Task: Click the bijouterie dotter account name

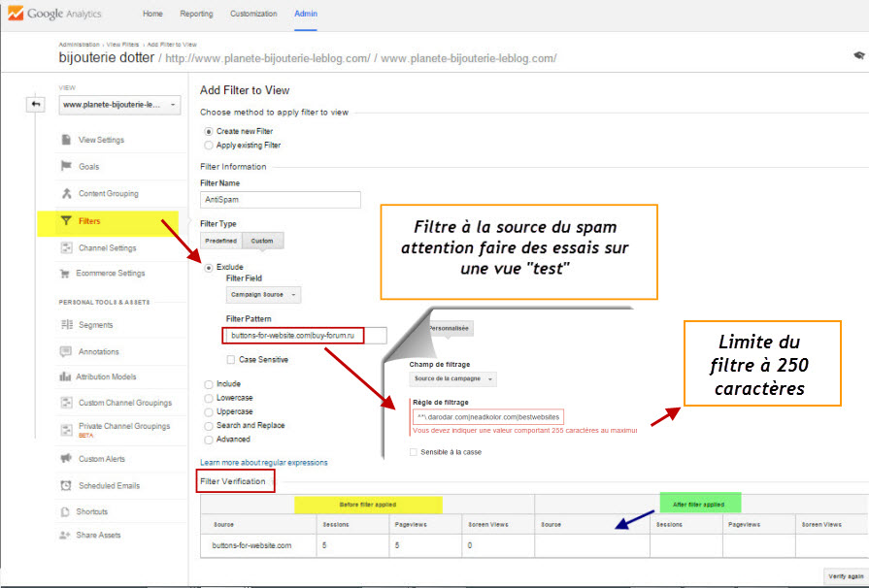Action: pyautogui.click(x=107, y=57)
